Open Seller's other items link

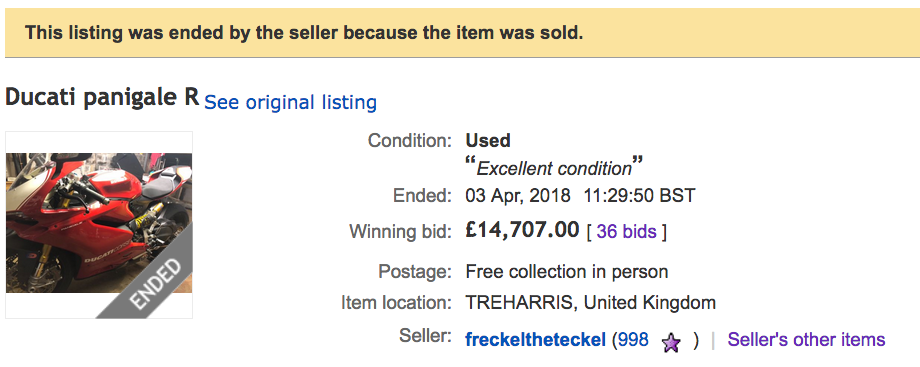tap(806, 339)
